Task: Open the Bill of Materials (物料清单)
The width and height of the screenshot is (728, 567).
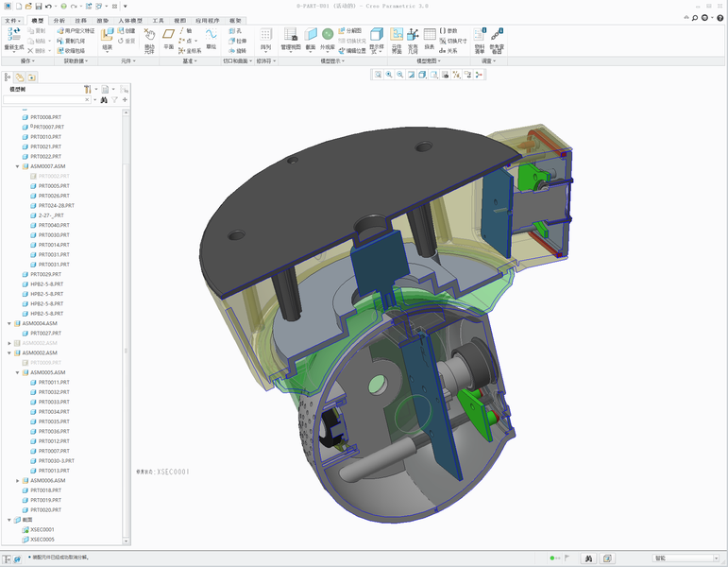Action: [x=480, y=34]
